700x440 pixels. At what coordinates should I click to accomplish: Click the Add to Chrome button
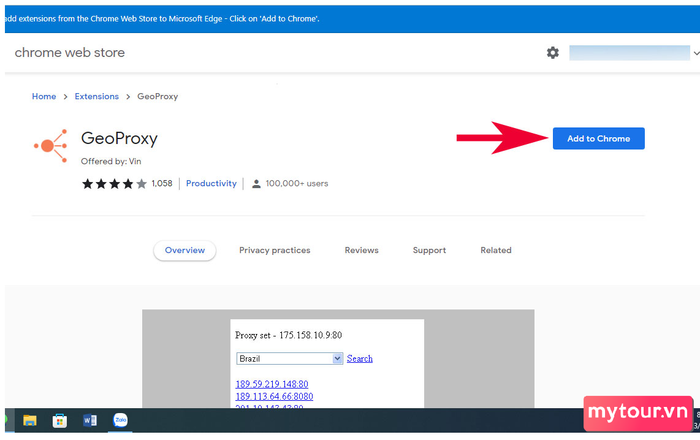(598, 138)
